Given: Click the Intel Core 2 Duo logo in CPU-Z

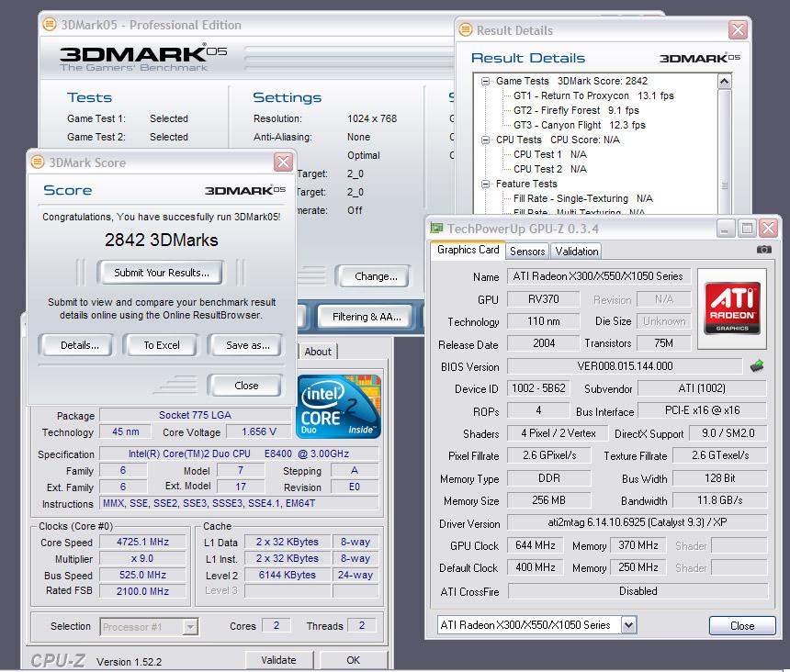Looking at the screenshot, I should click(339, 406).
